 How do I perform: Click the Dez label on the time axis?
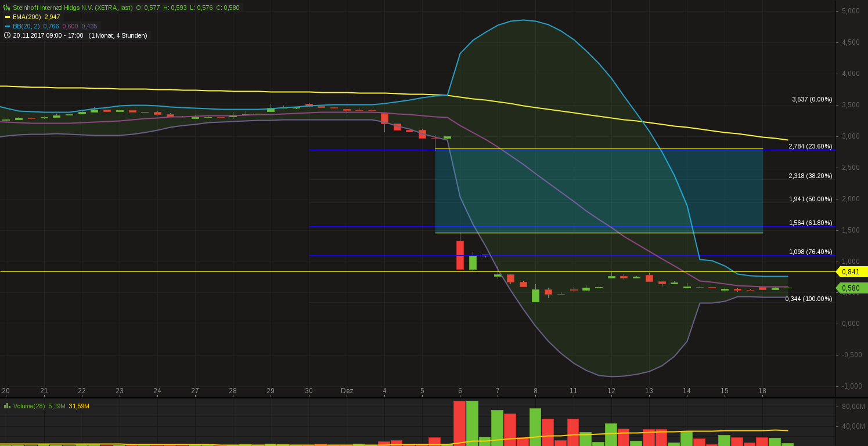coord(347,391)
